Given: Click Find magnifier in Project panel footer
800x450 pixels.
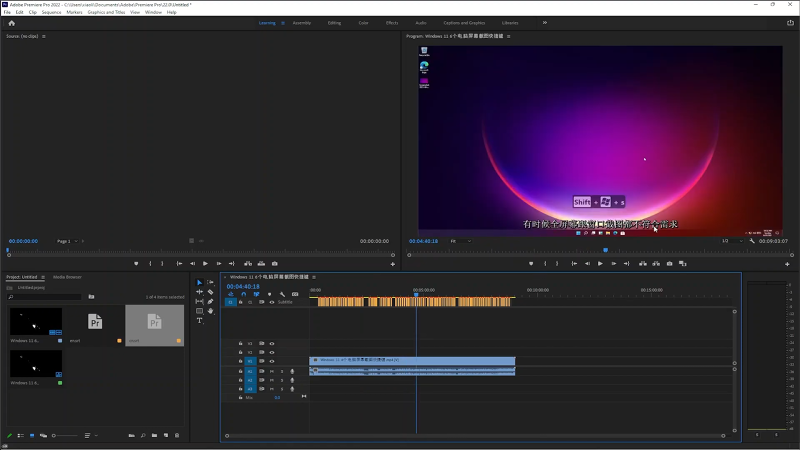Looking at the screenshot, I should click(x=143, y=435).
